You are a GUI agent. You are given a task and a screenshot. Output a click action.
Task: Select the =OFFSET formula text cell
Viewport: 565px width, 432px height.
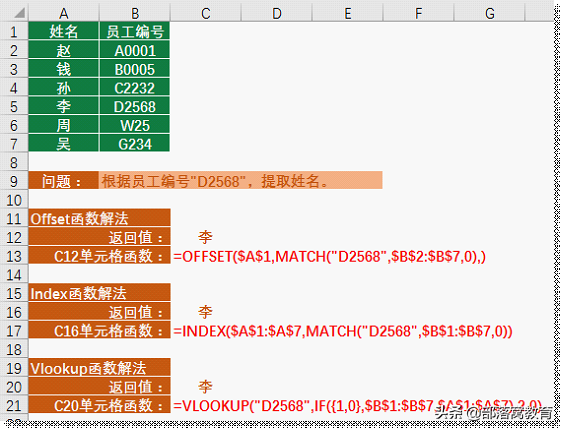coord(329,256)
